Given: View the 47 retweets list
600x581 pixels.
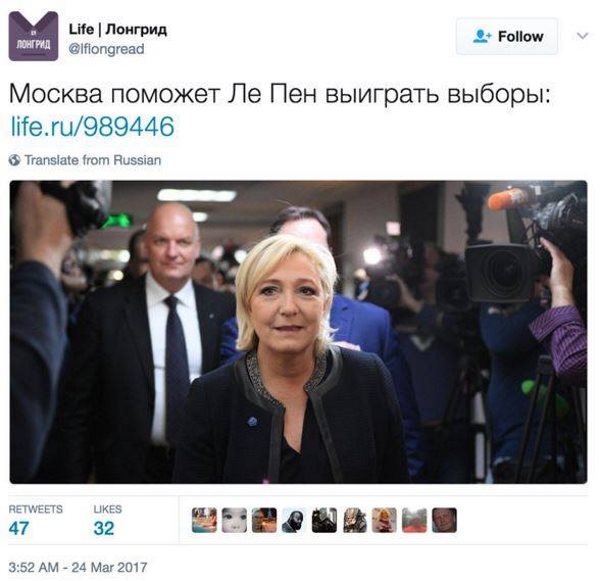Looking at the screenshot, I should [x=35, y=521].
